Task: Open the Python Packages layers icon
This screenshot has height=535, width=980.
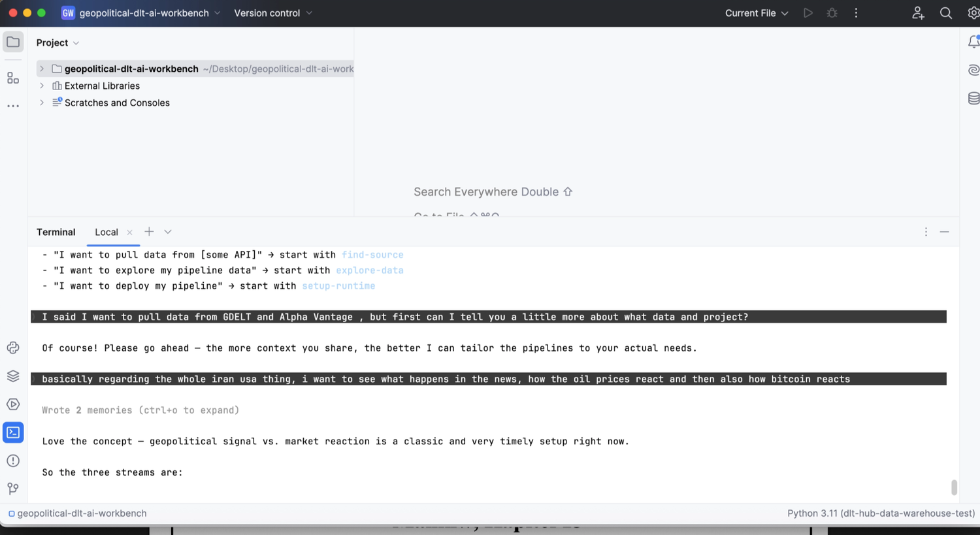Action: pos(13,376)
